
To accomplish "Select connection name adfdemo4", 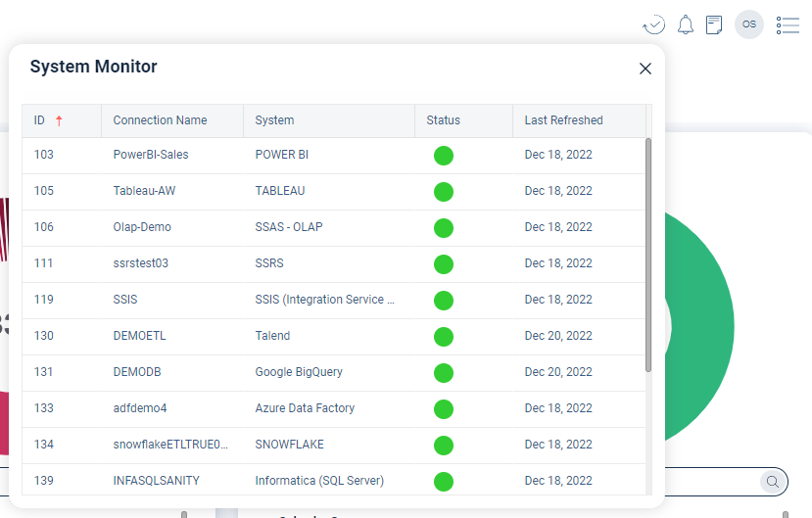I will click(140, 407).
